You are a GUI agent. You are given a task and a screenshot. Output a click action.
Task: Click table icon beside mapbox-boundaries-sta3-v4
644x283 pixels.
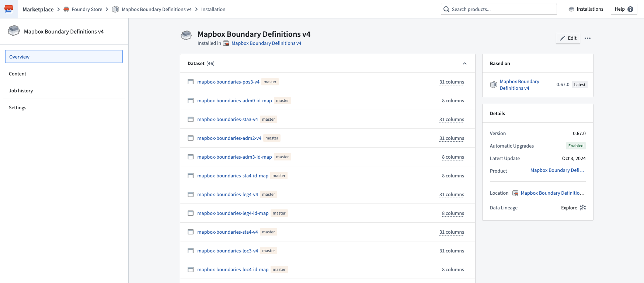[191, 119]
